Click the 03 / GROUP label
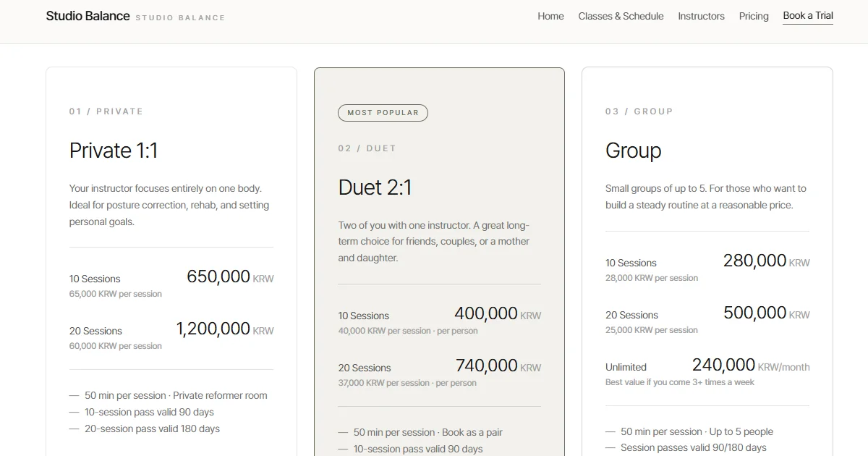Viewport: 868px width, 456px height. coord(639,111)
